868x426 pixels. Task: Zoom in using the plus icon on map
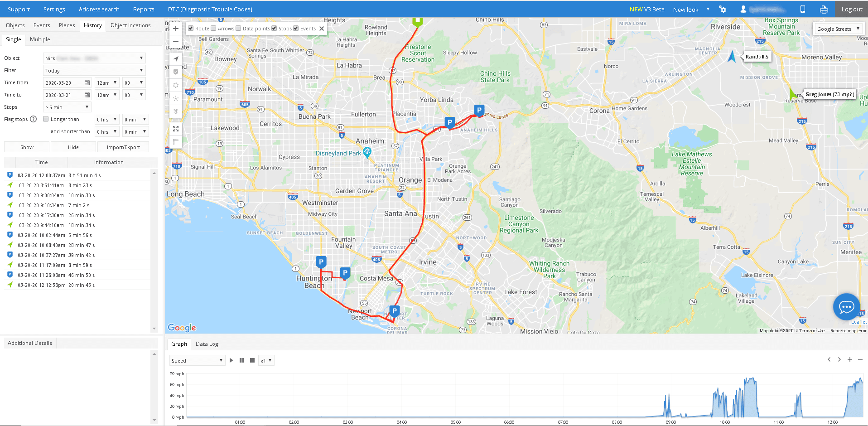(x=176, y=28)
